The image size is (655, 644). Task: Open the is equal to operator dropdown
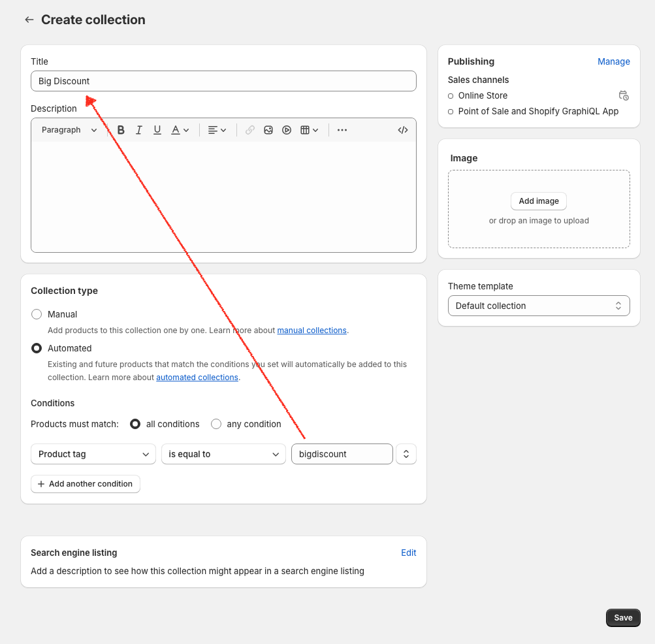pos(223,454)
